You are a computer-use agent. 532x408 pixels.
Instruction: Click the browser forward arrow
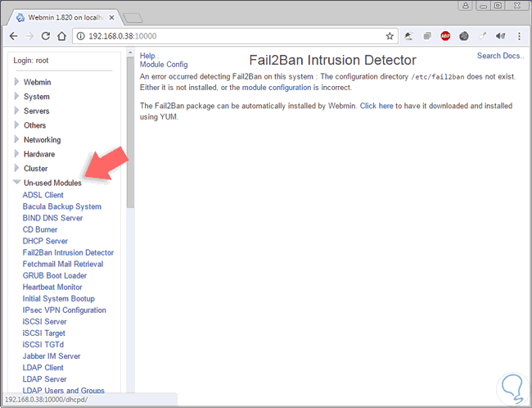click(x=29, y=36)
